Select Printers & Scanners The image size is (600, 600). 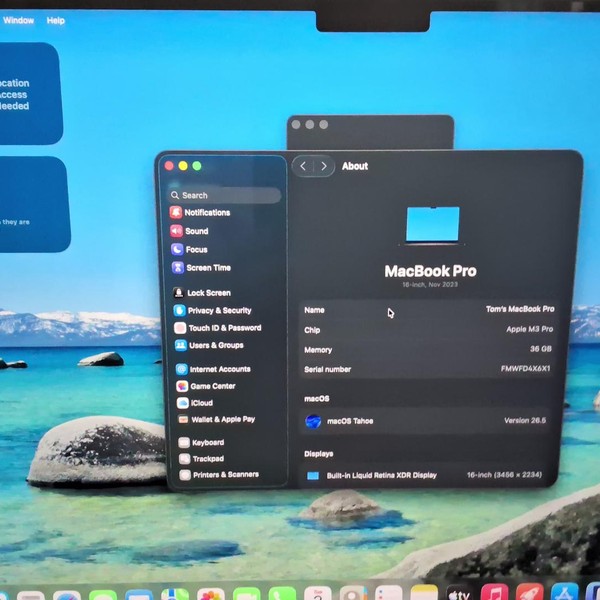(219, 475)
